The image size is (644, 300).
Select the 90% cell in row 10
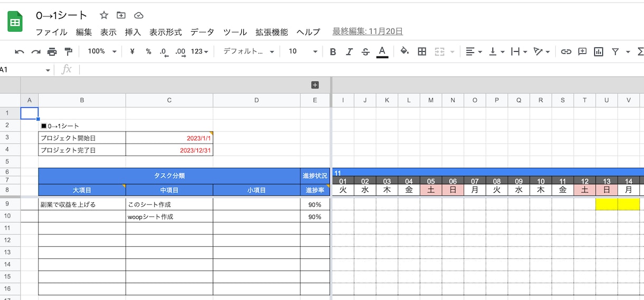[315, 217]
